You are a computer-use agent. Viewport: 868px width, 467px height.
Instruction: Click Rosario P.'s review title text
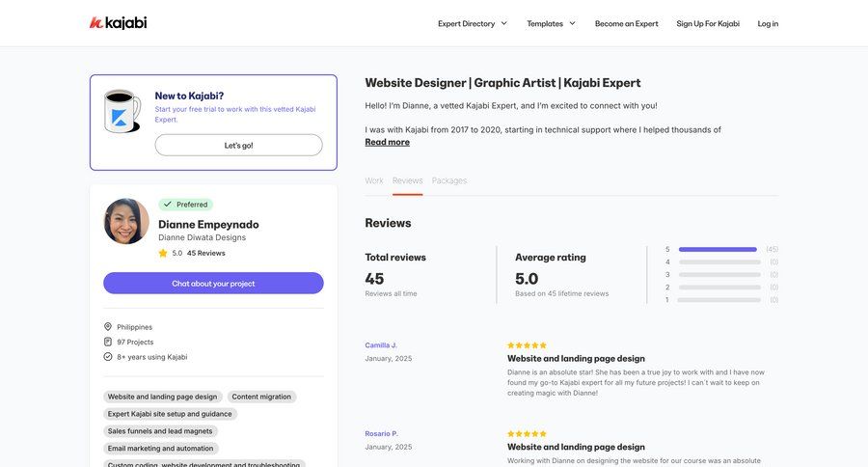[577, 447]
